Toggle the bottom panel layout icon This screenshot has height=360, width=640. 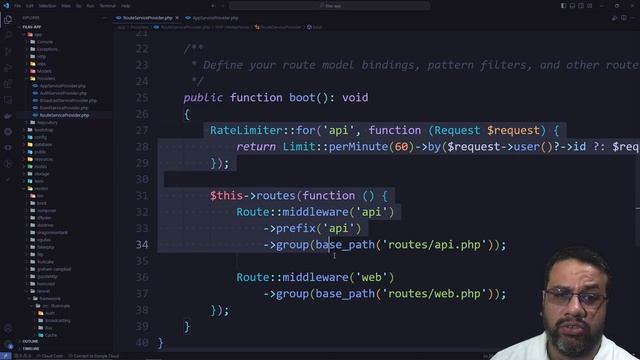[x=572, y=6]
